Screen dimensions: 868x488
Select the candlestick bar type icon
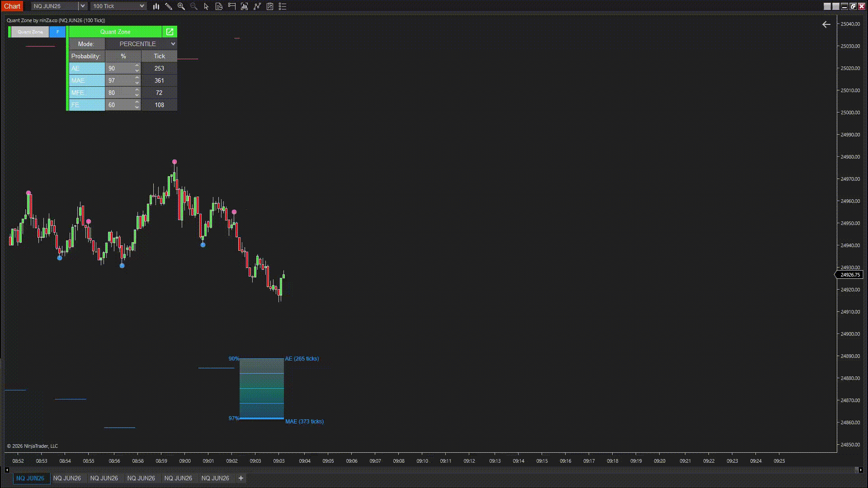pos(156,6)
